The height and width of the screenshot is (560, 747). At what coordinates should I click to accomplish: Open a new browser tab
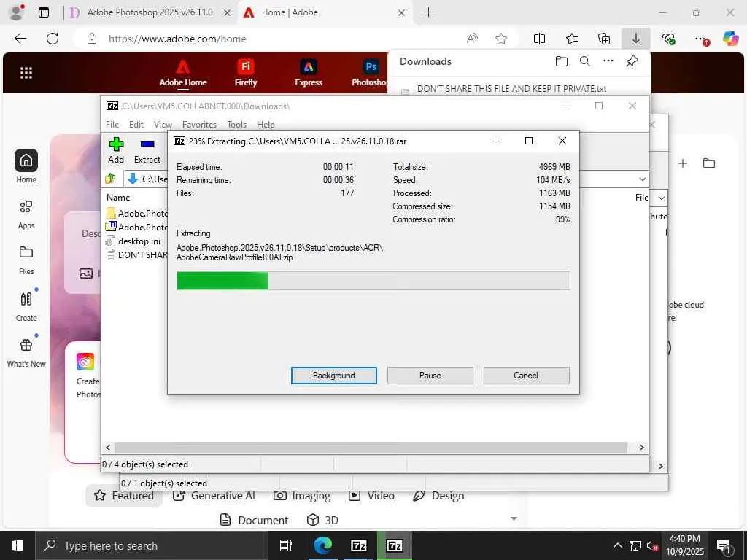coord(428,12)
